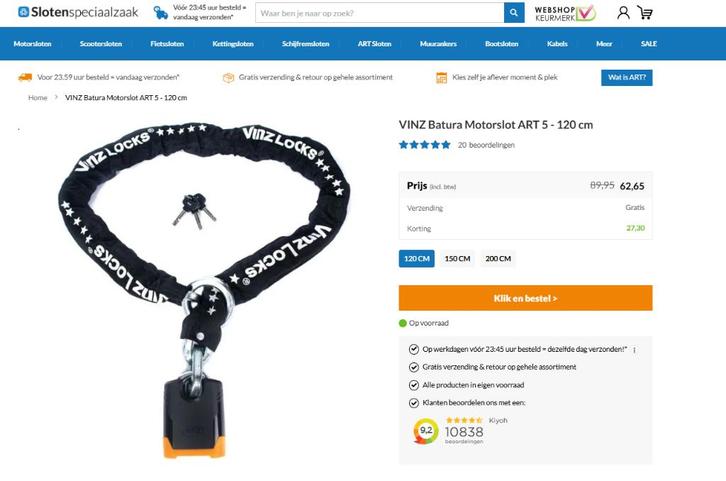Click the Slotenspeciaalzaak logo
Screen dimensions: 726x481
click(x=78, y=12)
